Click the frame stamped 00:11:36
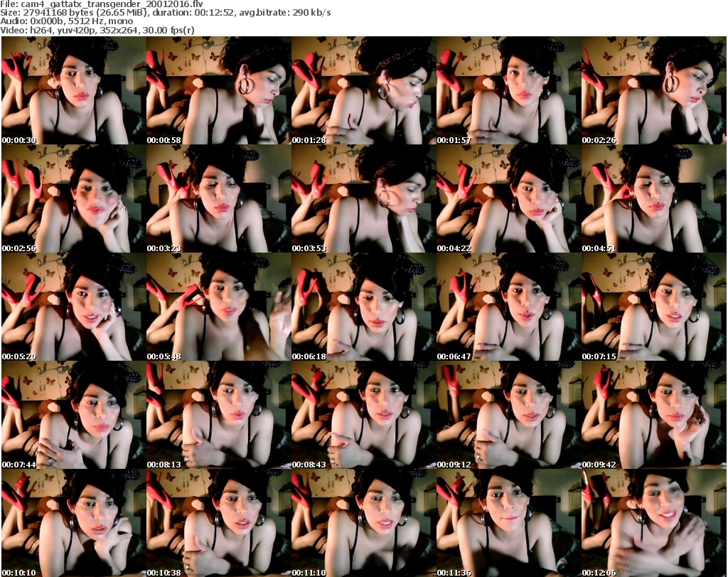Viewport: 728px width, 577px height. click(x=509, y=523)
